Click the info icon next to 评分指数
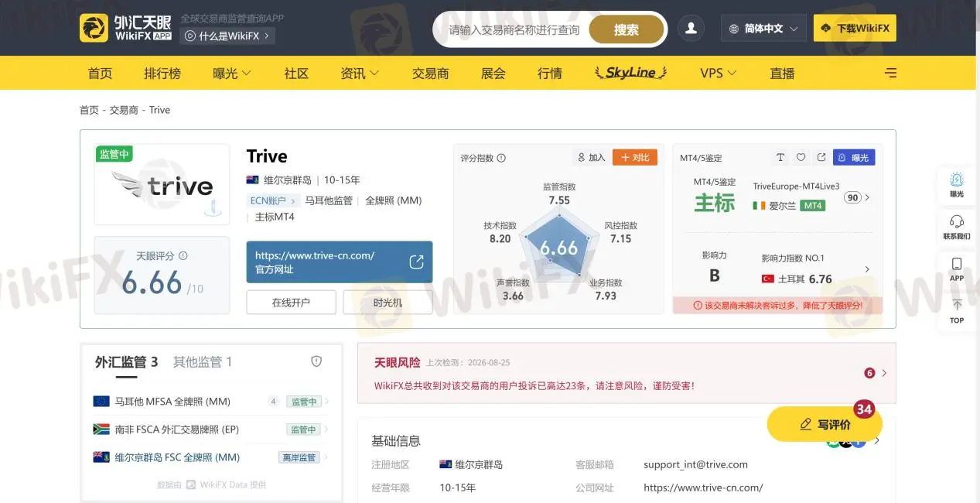980x503 pixels. click(x=501, y=158)
